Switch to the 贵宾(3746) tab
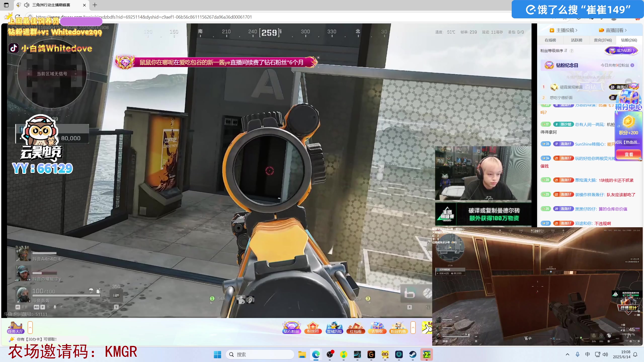The height and width of the screenshot is (362, 644). click(x=603, y=40)
